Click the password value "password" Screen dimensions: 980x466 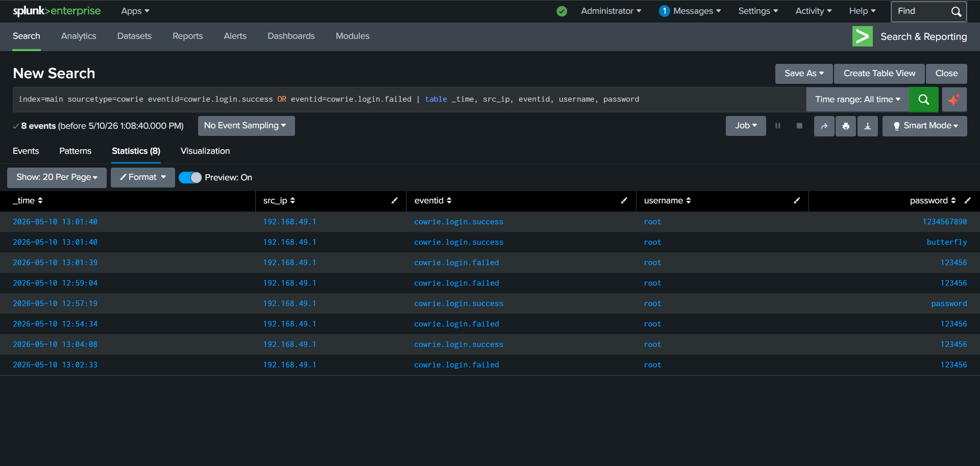click(949, 304)
